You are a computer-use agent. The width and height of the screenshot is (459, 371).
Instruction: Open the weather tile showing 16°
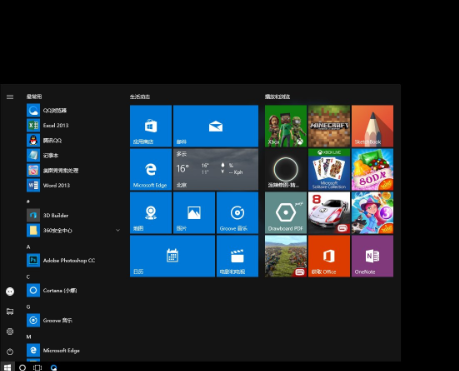pos(216,169)
